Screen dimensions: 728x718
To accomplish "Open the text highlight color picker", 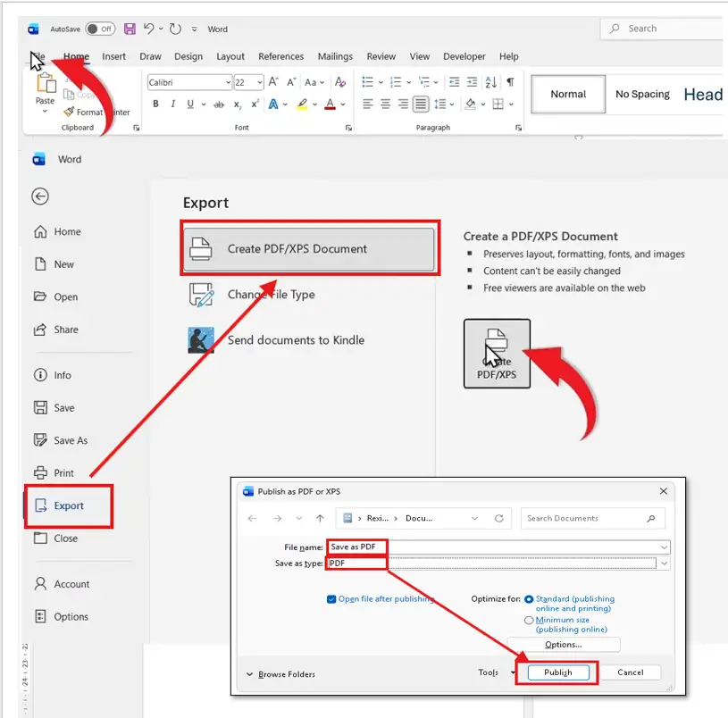I will pos(314,104).
